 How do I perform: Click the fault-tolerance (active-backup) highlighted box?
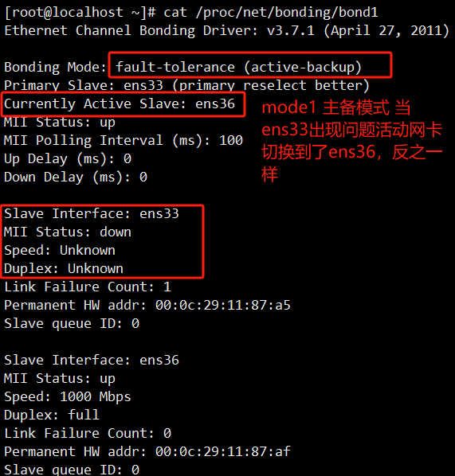tap(250, 65)
